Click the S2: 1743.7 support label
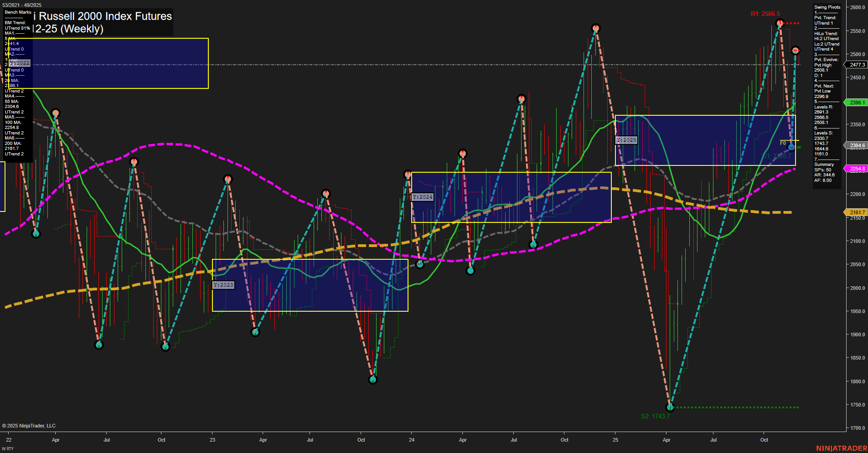This screenshot has width=868, height=453. (656, 415)
